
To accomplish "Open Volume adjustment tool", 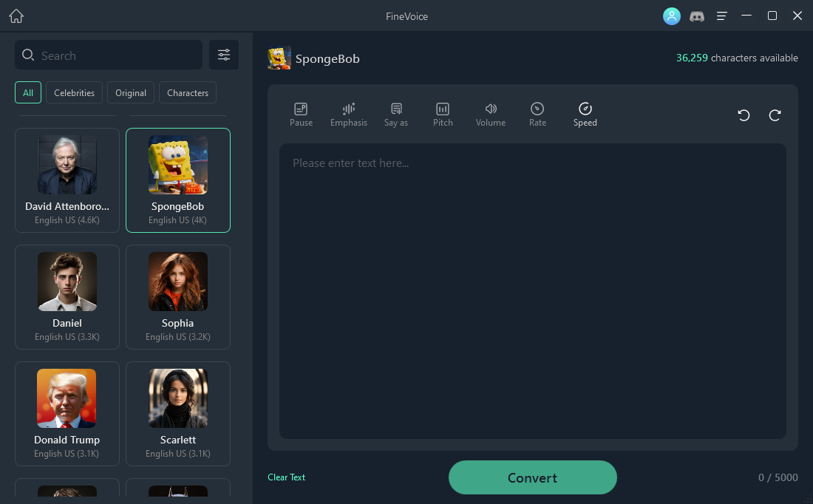I will [x=491, y=115].
